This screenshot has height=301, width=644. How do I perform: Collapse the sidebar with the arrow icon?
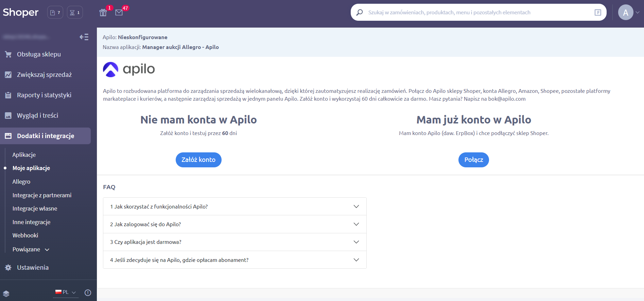coord(84,37)
